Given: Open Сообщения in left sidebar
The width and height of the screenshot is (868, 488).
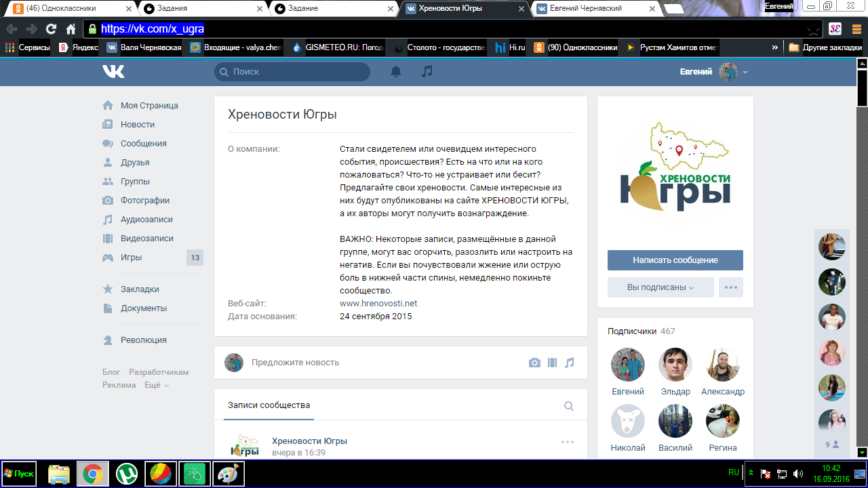Looking at the screenshot, I should [x=144, y=144].
